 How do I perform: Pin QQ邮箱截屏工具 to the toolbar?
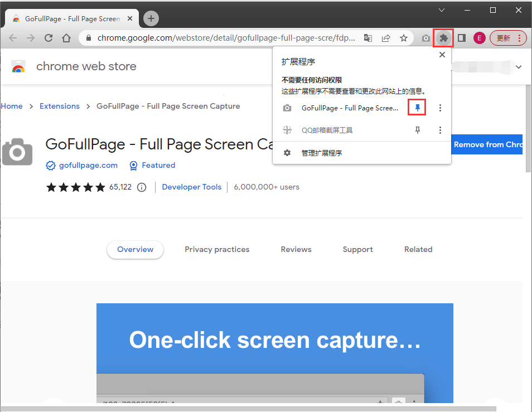click(418, 130)
